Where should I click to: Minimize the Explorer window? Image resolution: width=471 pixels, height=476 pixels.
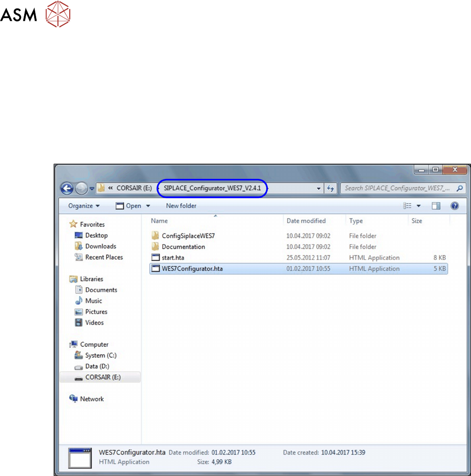422,170
